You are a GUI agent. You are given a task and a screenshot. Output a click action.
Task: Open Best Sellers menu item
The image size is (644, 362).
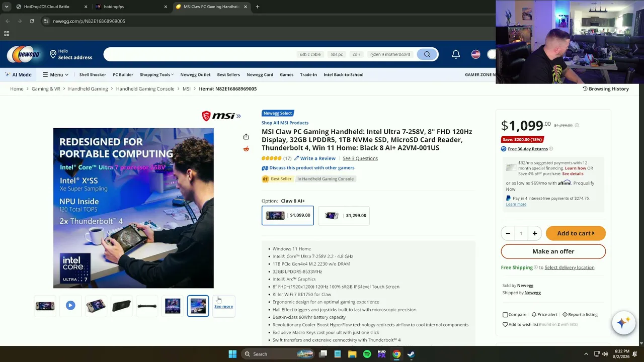pos(228,74)
